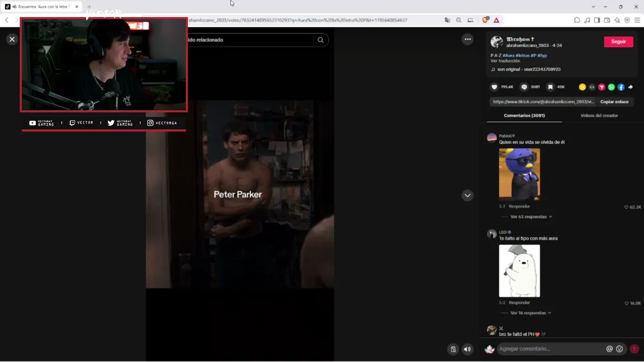Follow the creator with the Seguir button
This screenshot has width=644, height=362.
pyautogui.click(x=618, y=42)
